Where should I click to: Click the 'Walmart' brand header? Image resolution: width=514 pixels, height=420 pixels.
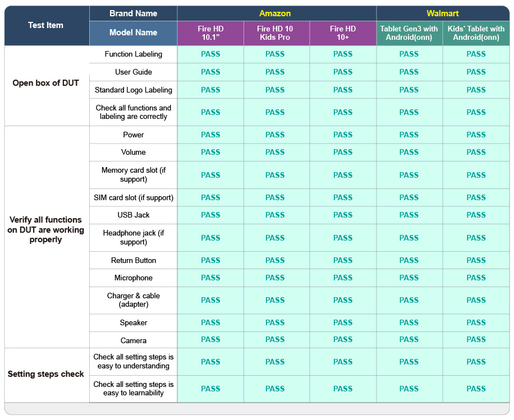click(443, 13)
